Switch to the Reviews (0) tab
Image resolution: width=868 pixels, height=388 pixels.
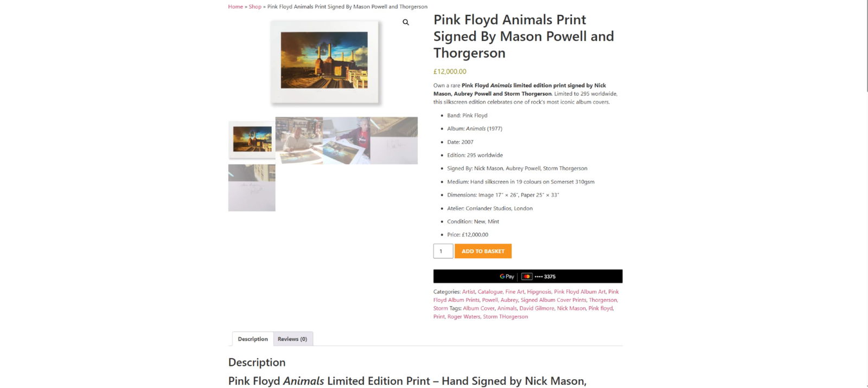tap(292, 339)
